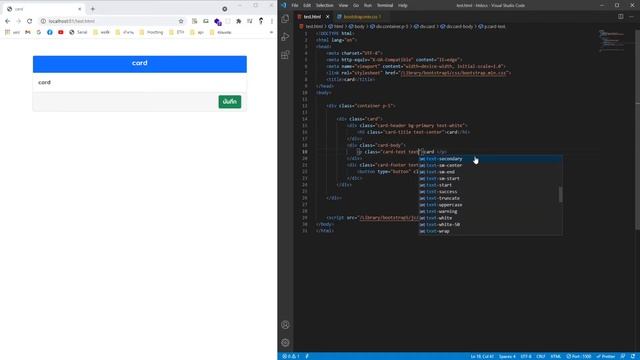This screenshot has height=360, width=640.
Task: Click the UTF-8 encoding status
Action: point(526,356)
